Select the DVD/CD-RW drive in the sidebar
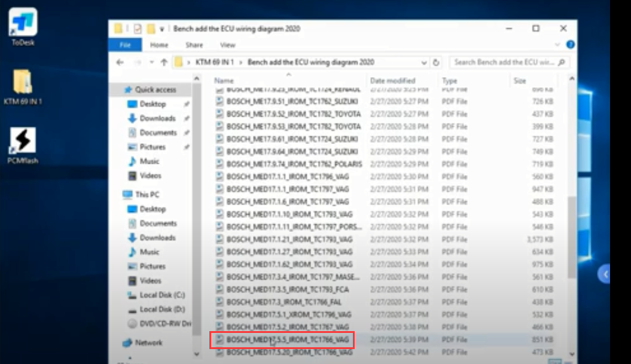The height and width of the screenshot is (364, 631). tap(164, 324)
